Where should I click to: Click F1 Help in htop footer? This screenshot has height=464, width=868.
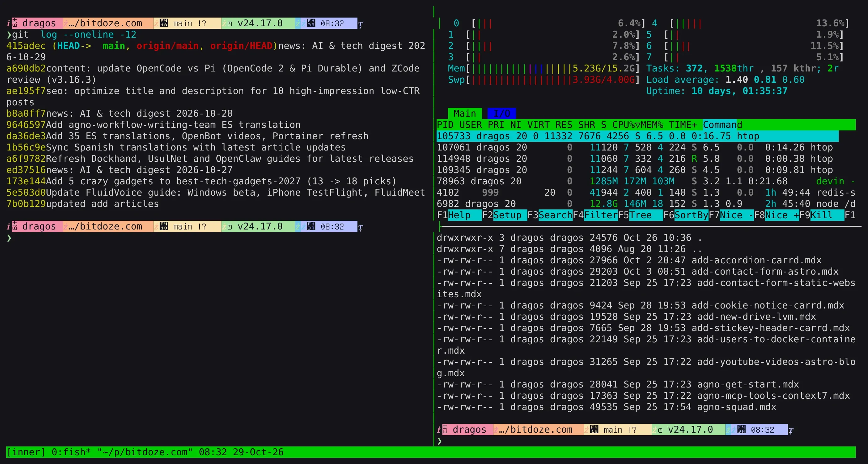[x=459, y=215]
